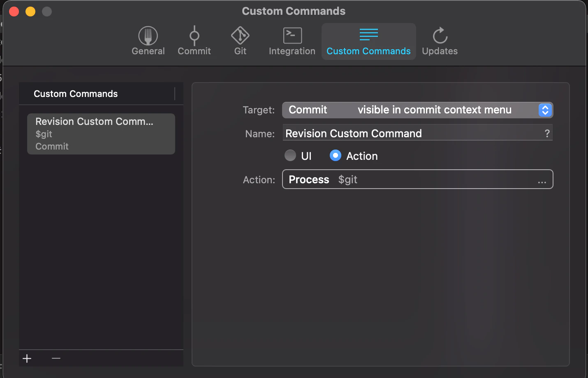Open the Target dropdown showing Commit

pyautogui.click(x=417, y=110)
